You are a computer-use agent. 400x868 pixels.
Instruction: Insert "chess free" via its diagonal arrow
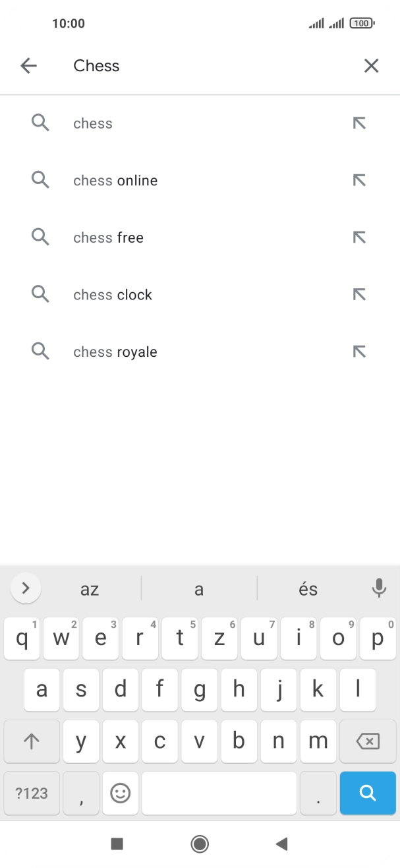359,237
